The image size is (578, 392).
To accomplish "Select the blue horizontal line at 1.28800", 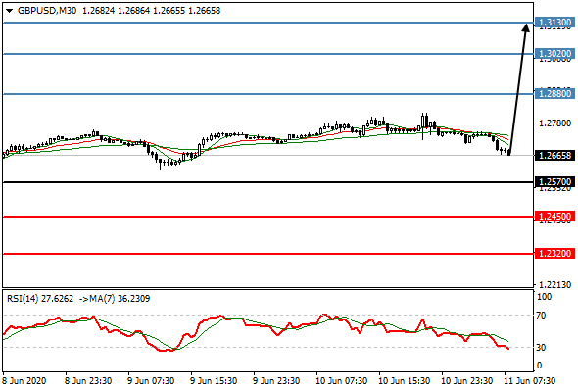I will (268, 94).
